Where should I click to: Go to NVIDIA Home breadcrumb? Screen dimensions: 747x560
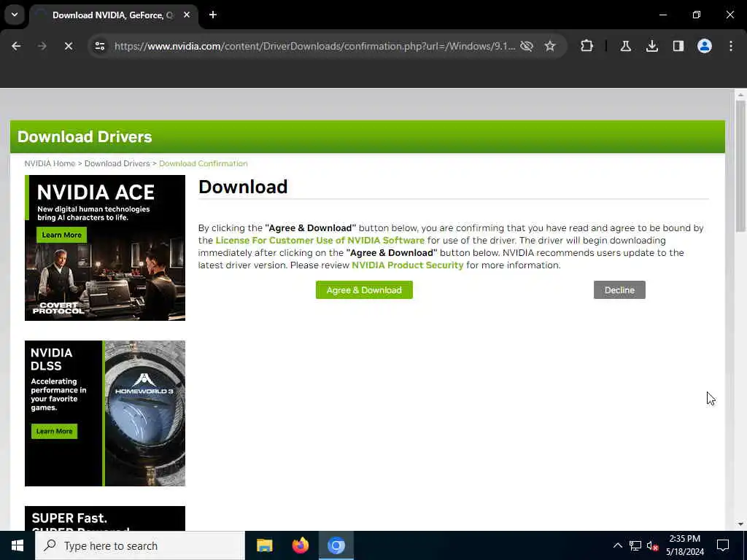[50, 163]
